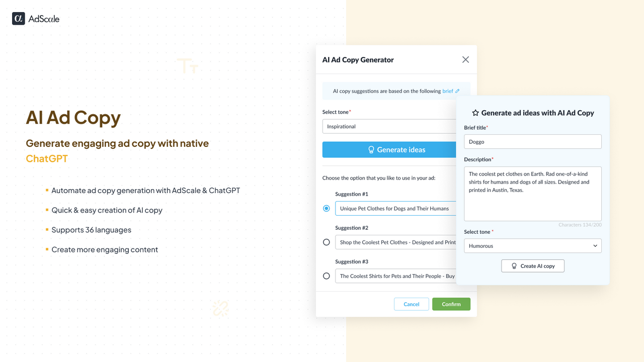Edit the Doggo brief title field
The image size is (644, 362).
click(532, 141)
